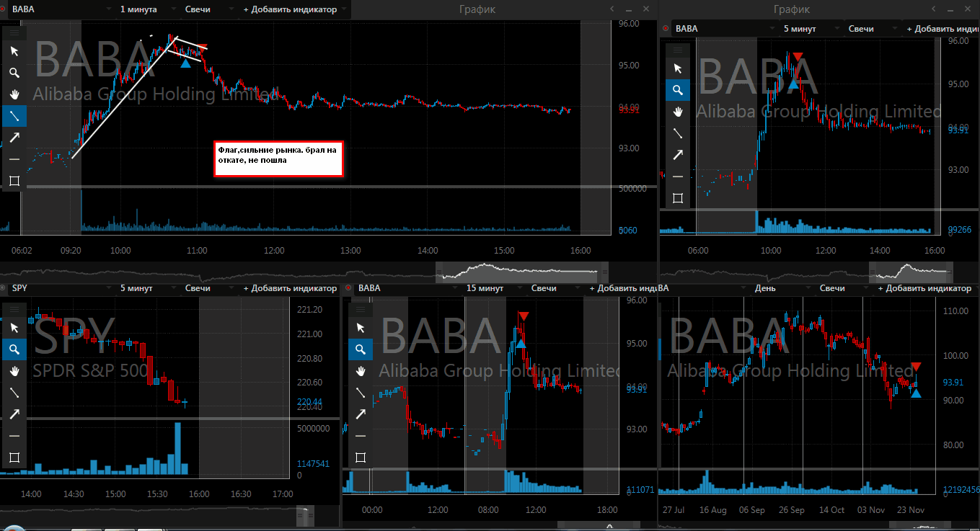Open the palette menu on the 1-minute BABA chart
The image size is (980, 531).
click(14, 33)
